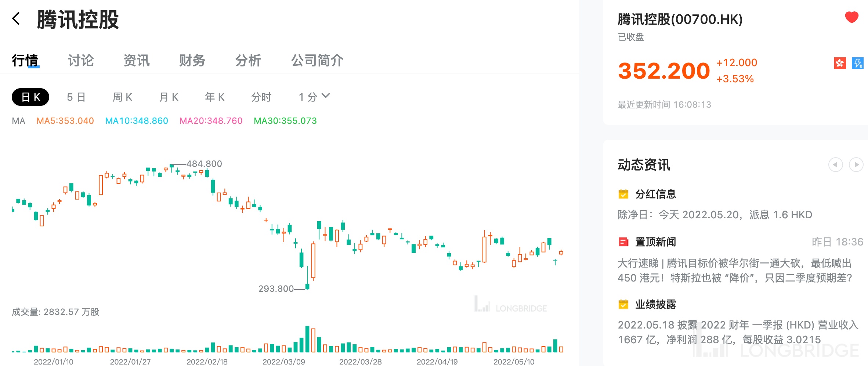The width and height of the screenshot is (868, 366).
Task: Switch to the 公司简介 tab
Action: pos(317,61)
